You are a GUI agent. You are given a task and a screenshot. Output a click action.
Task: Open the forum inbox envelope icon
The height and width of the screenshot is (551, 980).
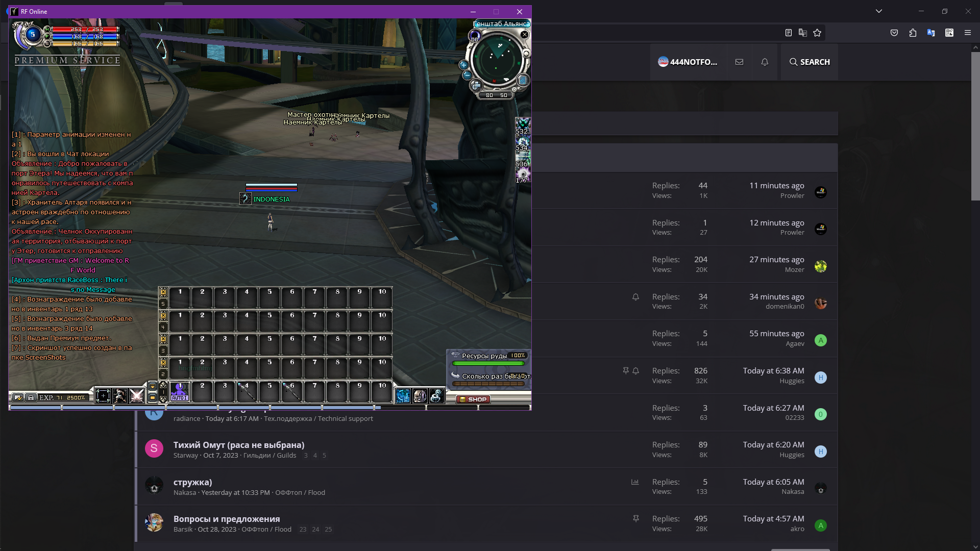(739, 62)
